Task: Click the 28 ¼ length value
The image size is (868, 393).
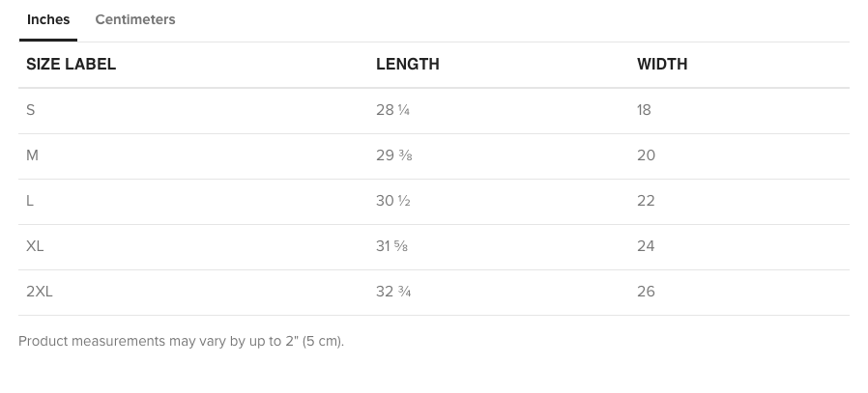Action: pos(392,110)
